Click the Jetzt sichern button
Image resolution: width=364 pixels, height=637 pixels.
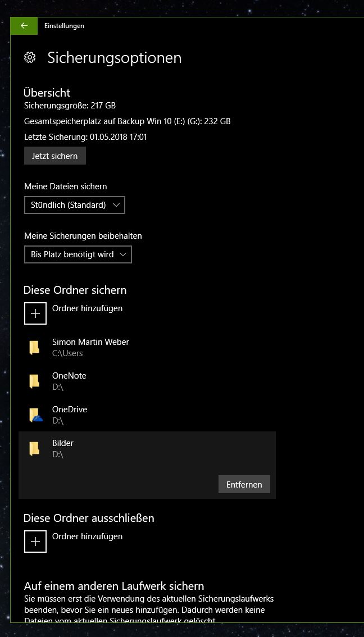tap(55, 156)
